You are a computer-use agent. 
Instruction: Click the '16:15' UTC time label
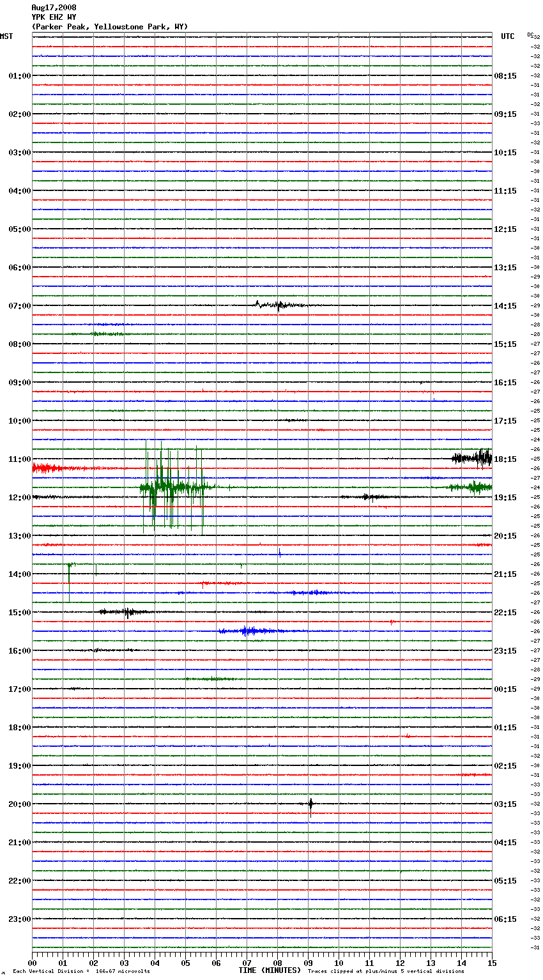(505, 383)
